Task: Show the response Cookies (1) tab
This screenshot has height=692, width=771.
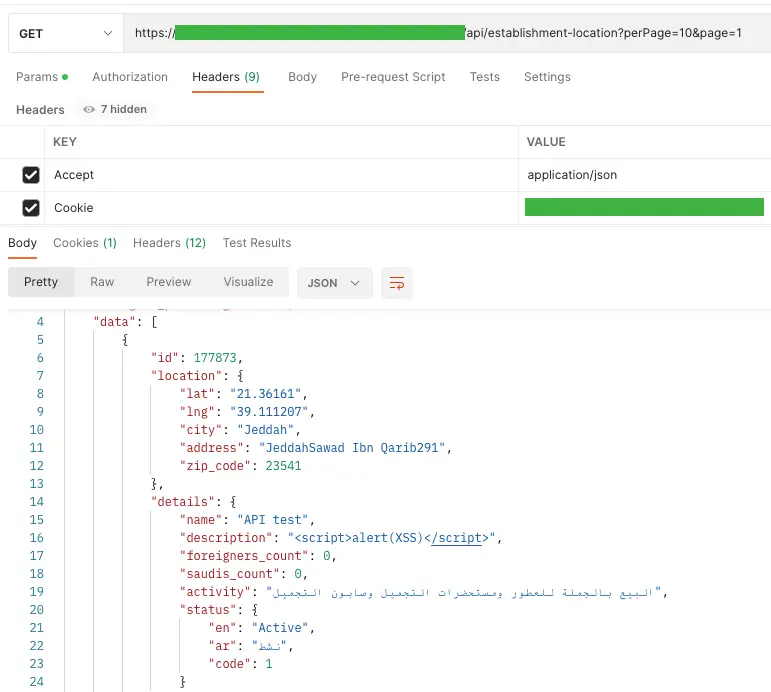Action: [x=85, y=243]
